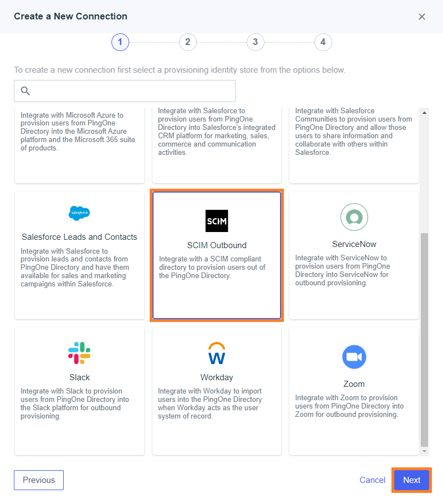Image resolution: width=443 pixels, height=504 pixels.
Task: Click the SCIM compliant directory description
Action: click(x=212, y=268)
